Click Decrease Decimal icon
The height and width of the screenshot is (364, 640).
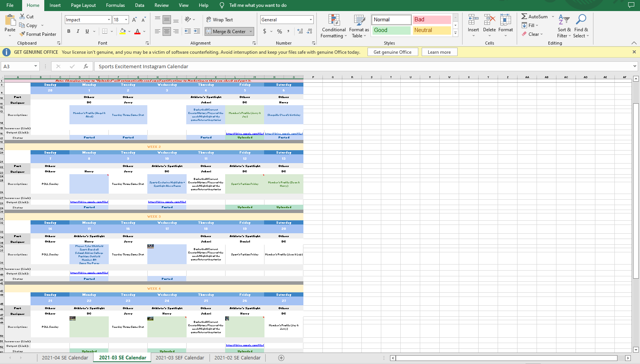(x=309, y=31)
